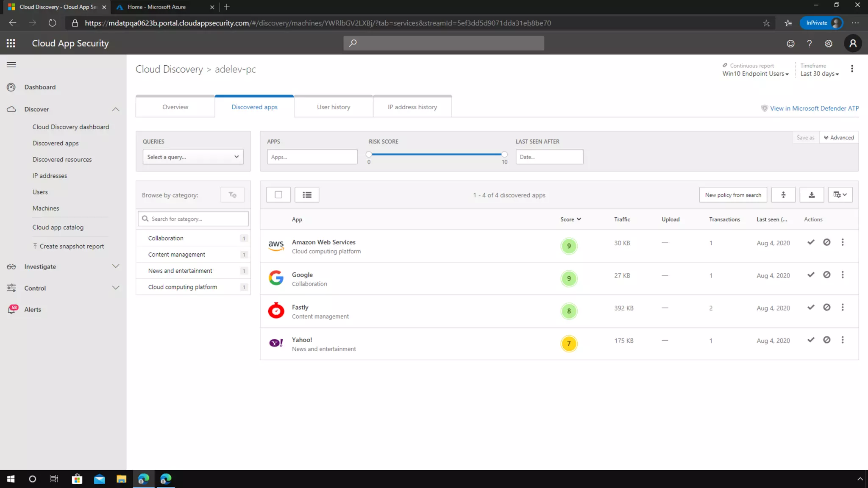This screenshot has height=488, width=868.
Task: Click New policy from search button
Action: (733, 195)
